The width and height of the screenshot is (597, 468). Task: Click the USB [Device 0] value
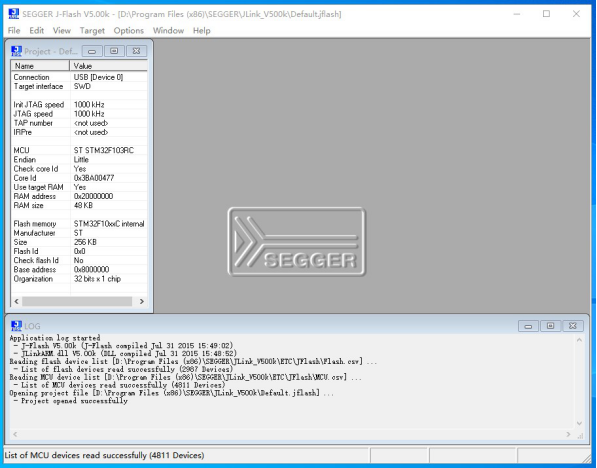tap(98, 77)
